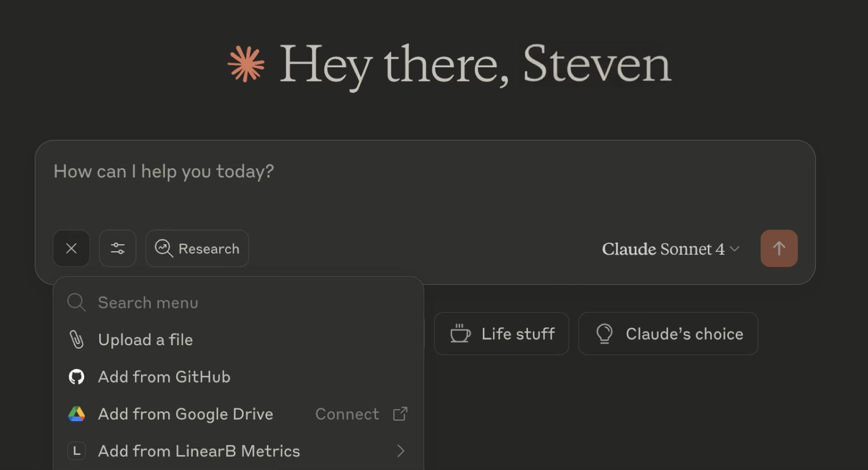Pick the Claude's choice suggestion
868x470 pixels.
pyautogui.click(x=668, y=333)
